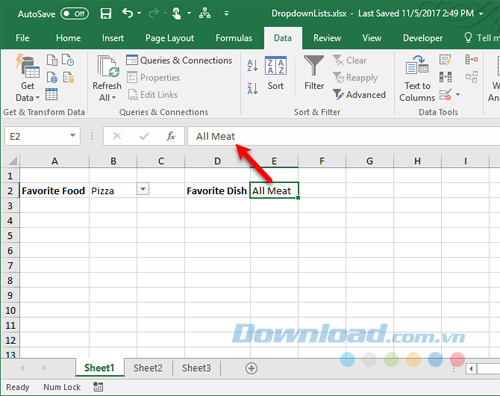The width and height of the screenshot is (500, 396).
Task: Sort column A to Z ascending
Action: coord(252,65)
